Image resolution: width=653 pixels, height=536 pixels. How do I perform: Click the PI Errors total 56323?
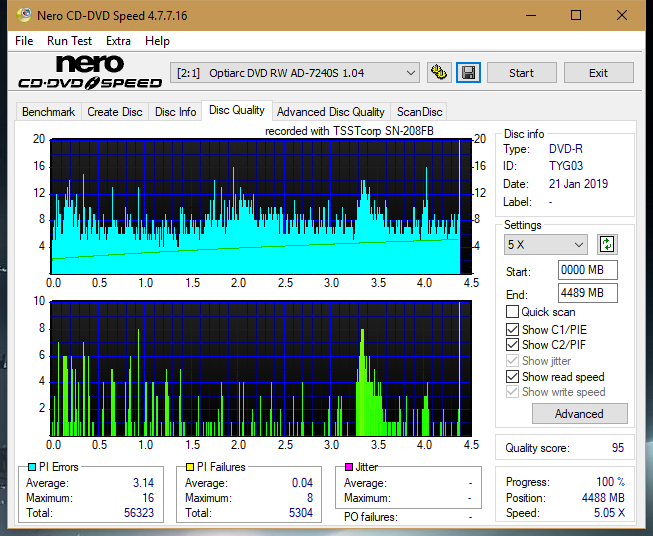139,513
